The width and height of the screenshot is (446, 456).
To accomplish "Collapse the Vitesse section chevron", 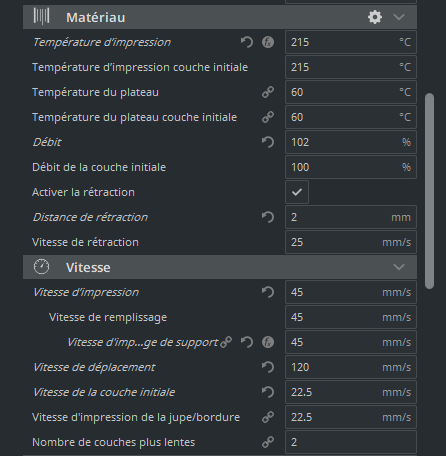I will tap(399, 267).
